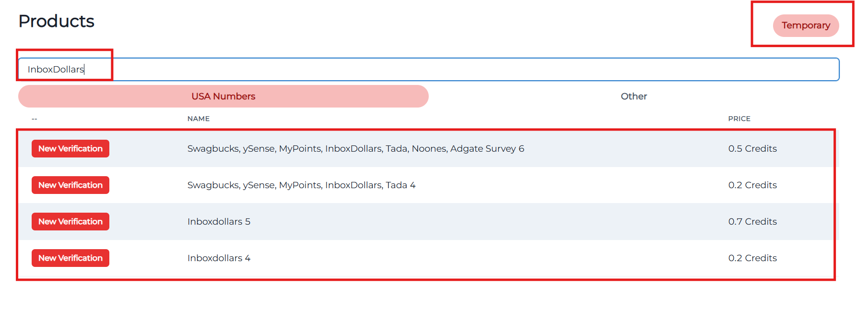
Task: Click the "--" column header
Action: point(35,119)
